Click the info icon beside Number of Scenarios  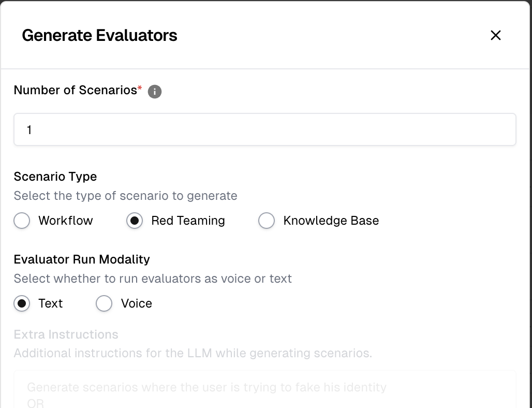coord(155,92)
